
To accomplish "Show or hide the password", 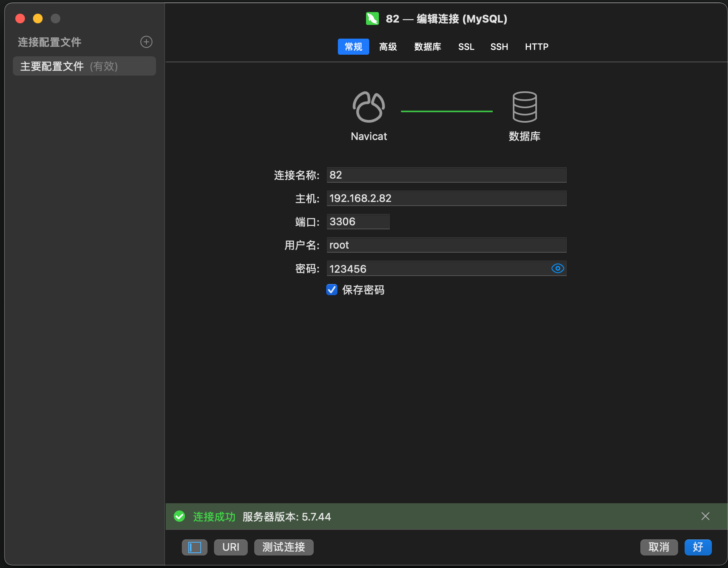I will click(557, 268).
